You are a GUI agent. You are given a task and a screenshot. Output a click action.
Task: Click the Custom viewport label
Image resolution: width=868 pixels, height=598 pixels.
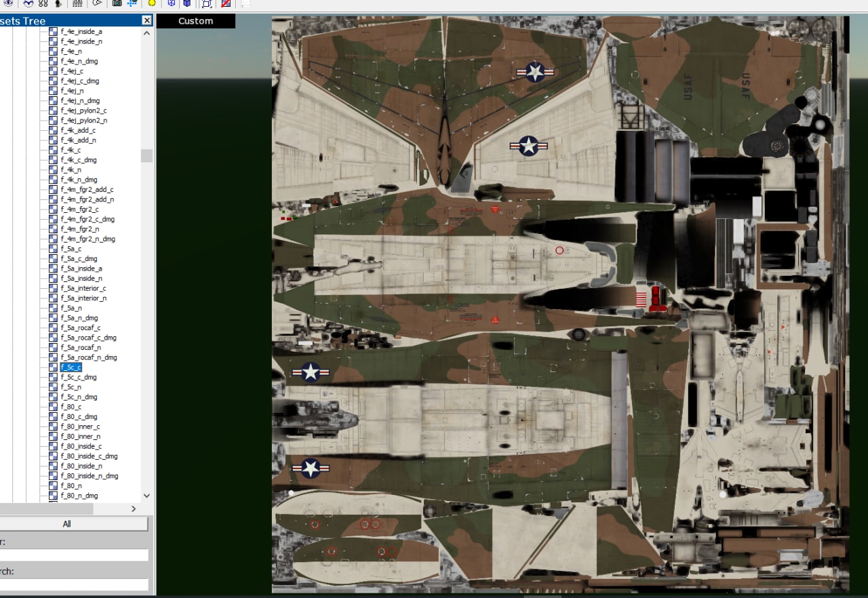pos(195,21)
